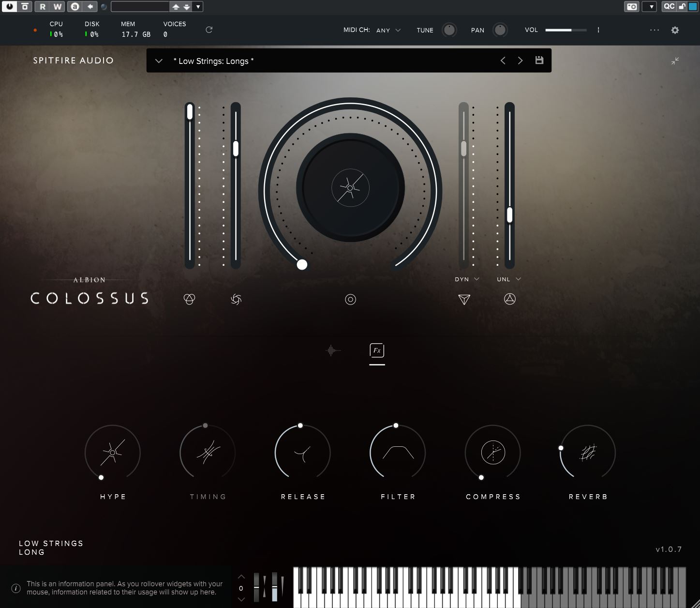Click the MEM value 17.7 GB
The height and width of the screenshot is (608, 700).
136,34
